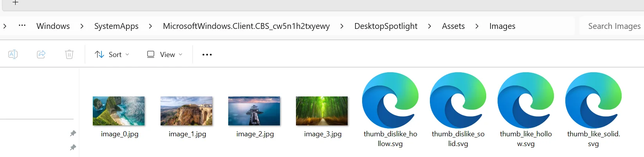644x157 pixels.
Task: Expand the chevron after SystemApps in breadcrumb
Action: point(150,26)
